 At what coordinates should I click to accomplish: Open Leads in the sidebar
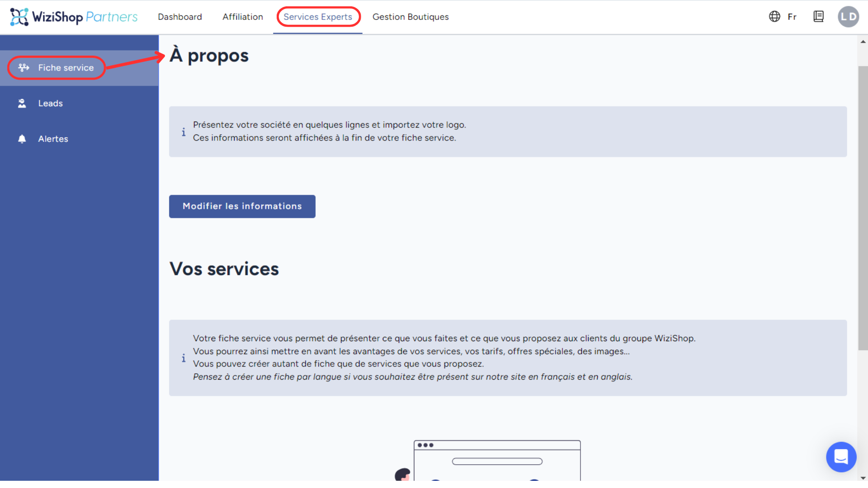click(x=51, y=103)
